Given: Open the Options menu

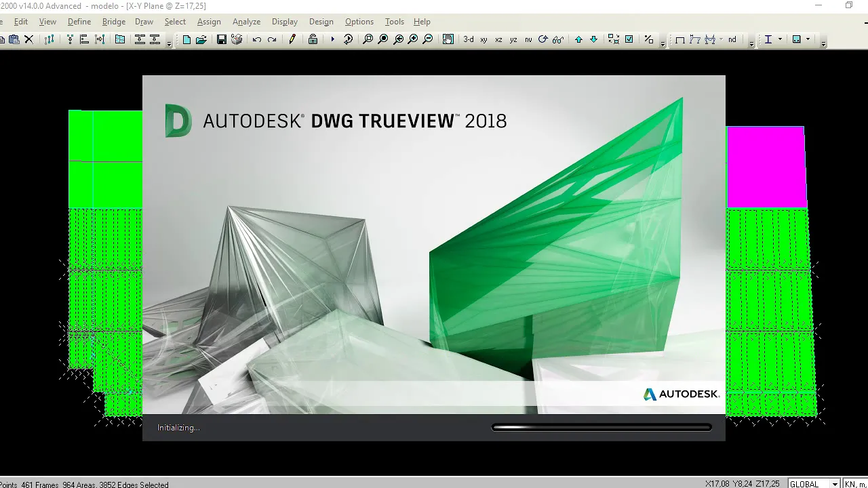Looking at the screenshot, I should tap(359, 22).
